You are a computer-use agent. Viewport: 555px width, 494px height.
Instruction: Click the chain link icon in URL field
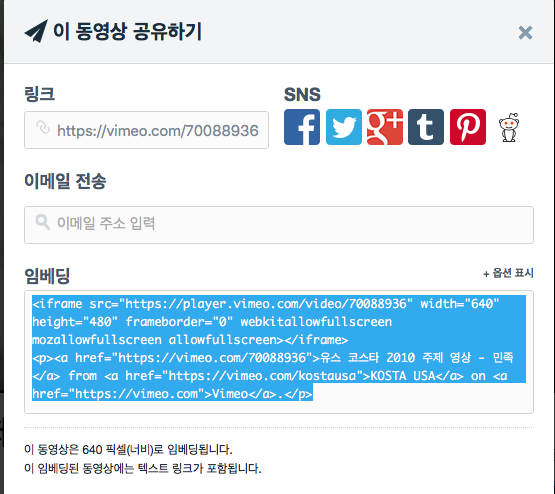click(x=43, y=127)
